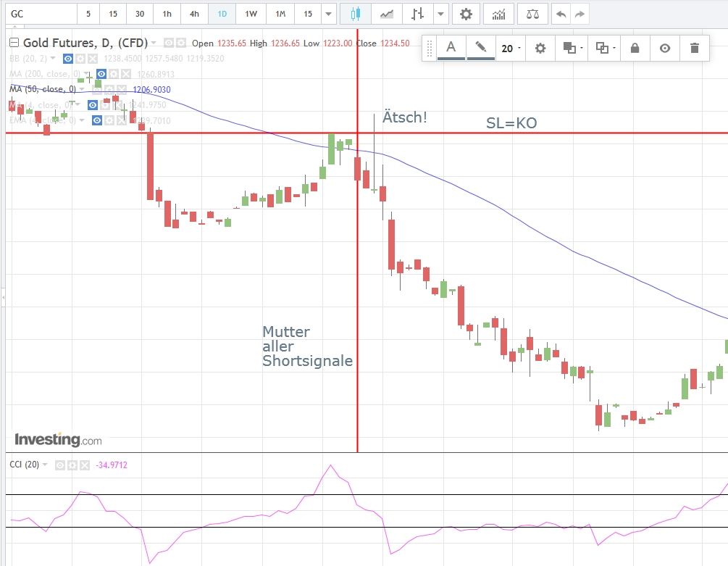Toggle visibility of MA (200, close, 0)
This screenshot has height=566, width=728.
pos(101,74)
